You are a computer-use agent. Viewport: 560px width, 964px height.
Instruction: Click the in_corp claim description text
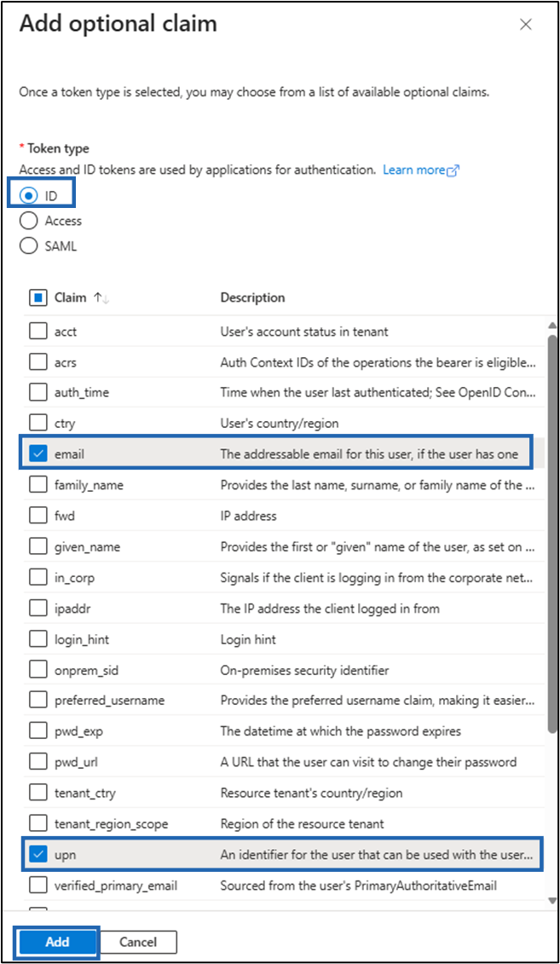click(377, 578)
